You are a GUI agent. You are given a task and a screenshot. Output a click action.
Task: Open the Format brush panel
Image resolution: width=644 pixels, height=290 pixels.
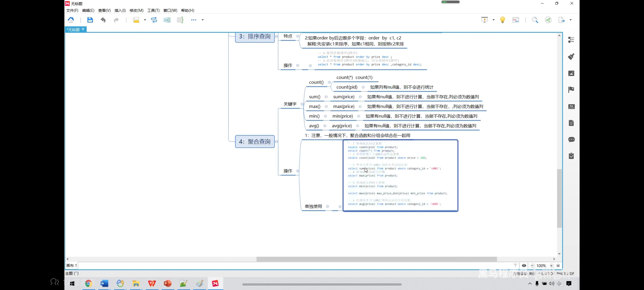pyautogui.click(x=571, y=57)
